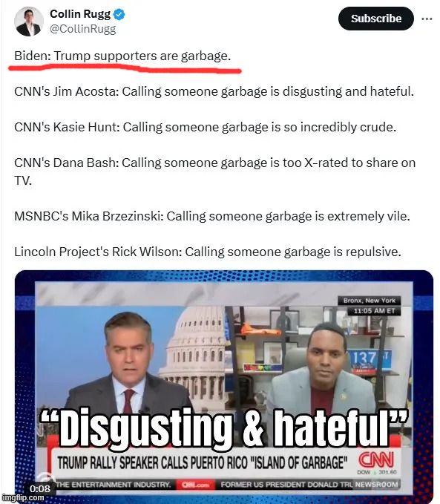This screenshot has width=440, height=504.
Task: Click the "Disgusting & hateful" caption text
Action: pyautogui.click(x=223, y=428)
